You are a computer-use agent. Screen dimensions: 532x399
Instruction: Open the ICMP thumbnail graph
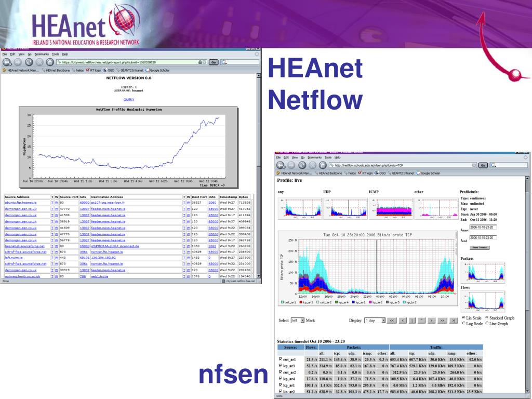click(x=391, y=209)
